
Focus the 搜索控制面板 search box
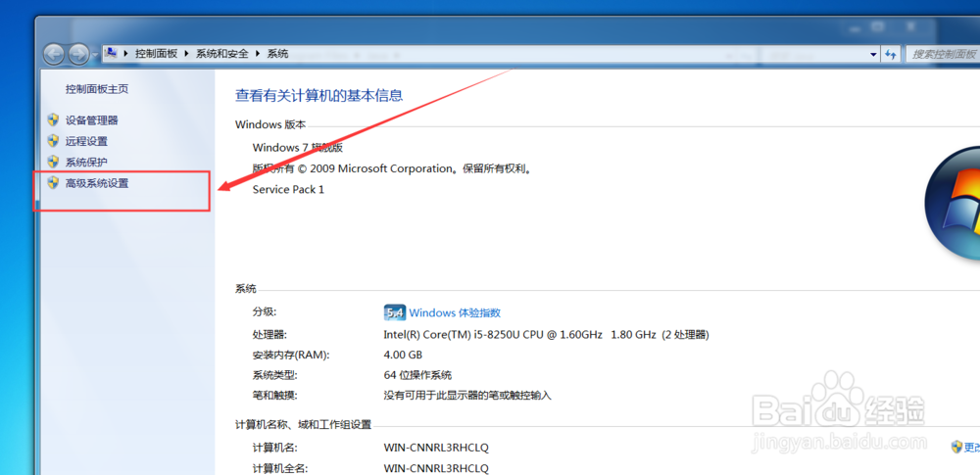943,55
